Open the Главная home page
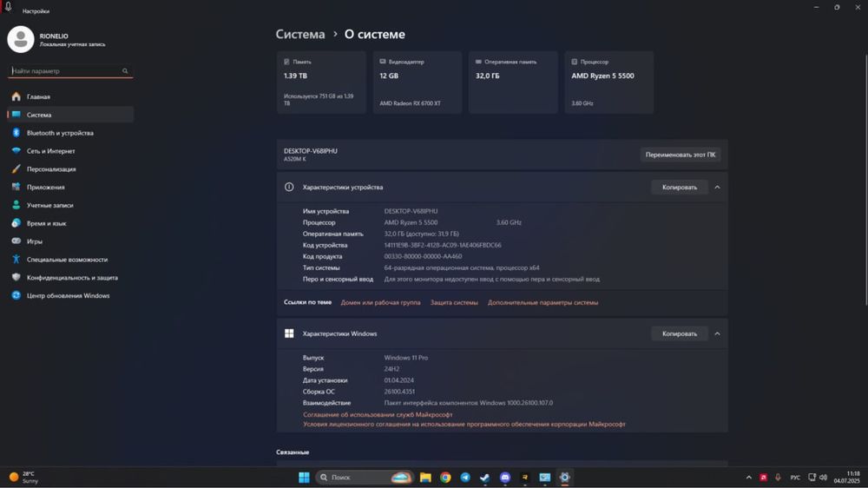Screen dimensions: 868x488 click(x=70, y=97)
